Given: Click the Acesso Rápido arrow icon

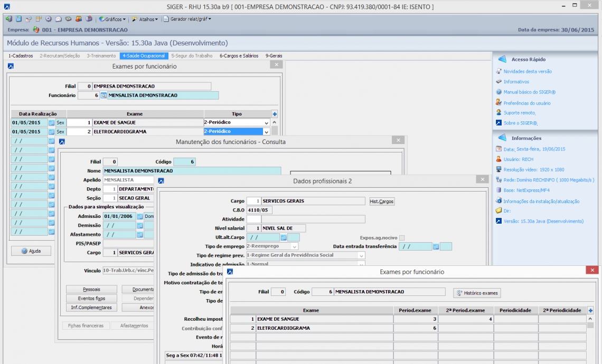Looking at the screenshot, I should (502, 59).
